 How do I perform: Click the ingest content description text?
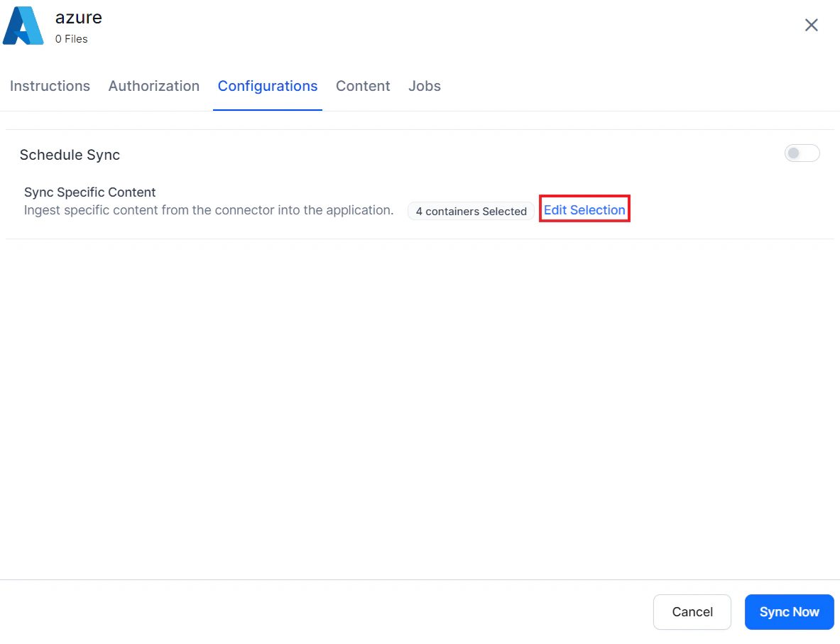click(209, 210)
